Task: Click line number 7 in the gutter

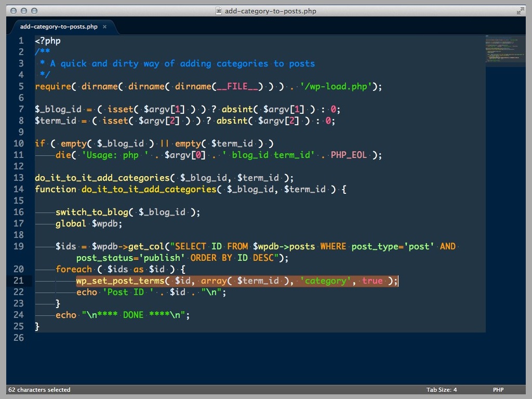Action: 21,109
